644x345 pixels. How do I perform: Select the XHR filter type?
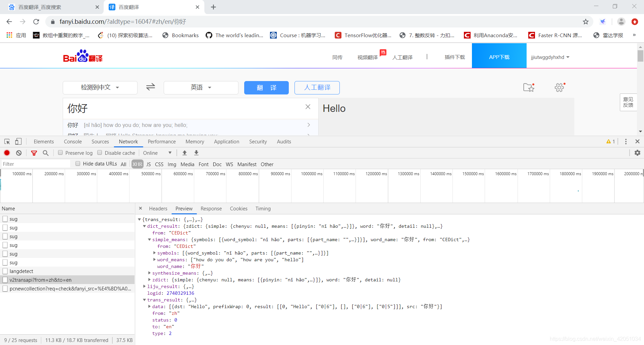pyautogui.click(x=137, y=164)
